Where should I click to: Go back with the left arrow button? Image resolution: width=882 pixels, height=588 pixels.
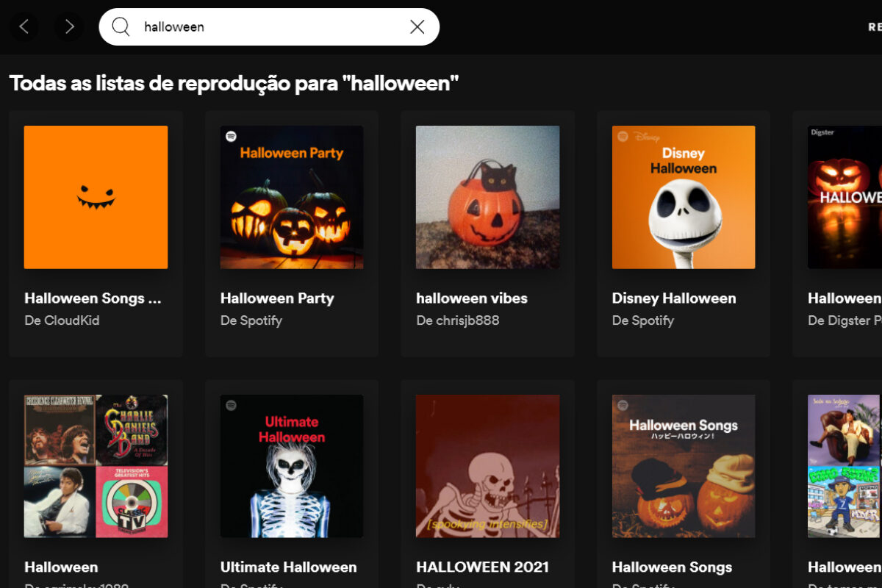[x=24, y=27]
